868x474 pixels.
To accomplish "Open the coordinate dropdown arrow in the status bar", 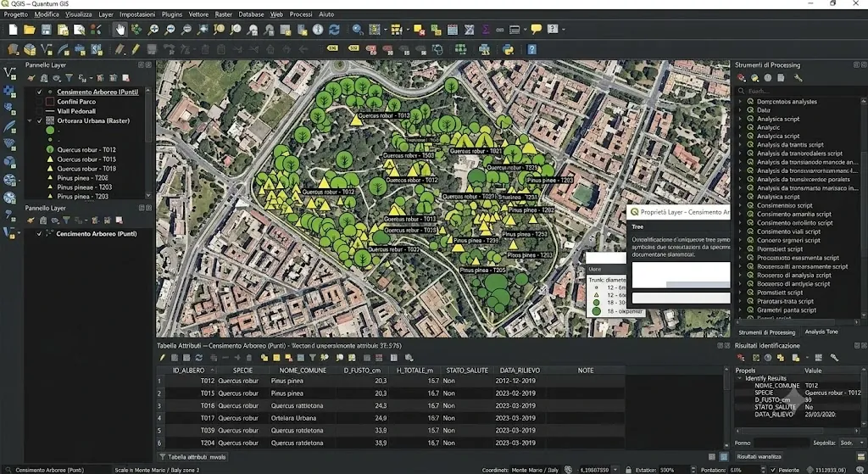I will tap(615, 470).
